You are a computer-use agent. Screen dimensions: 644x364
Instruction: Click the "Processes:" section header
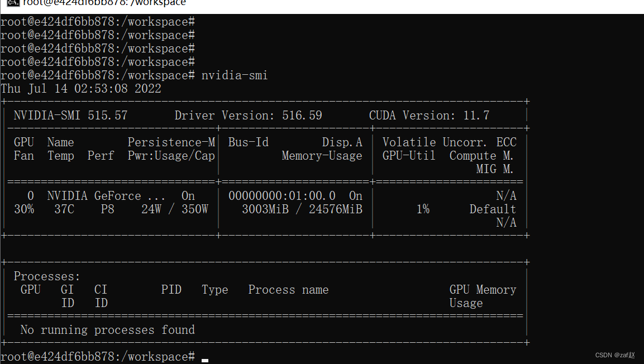(x=47, y=276)
